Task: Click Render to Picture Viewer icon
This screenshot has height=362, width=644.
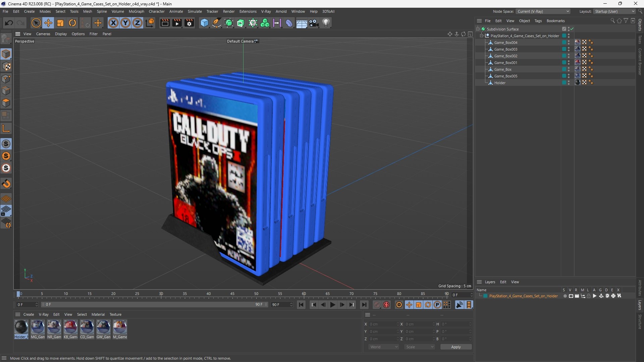Action: [x=177, y=23]
